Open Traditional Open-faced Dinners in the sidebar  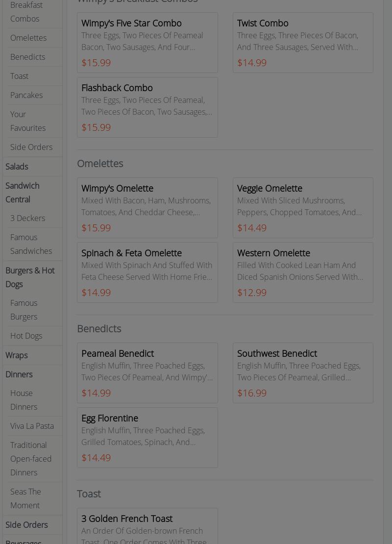tap(31, 459)
